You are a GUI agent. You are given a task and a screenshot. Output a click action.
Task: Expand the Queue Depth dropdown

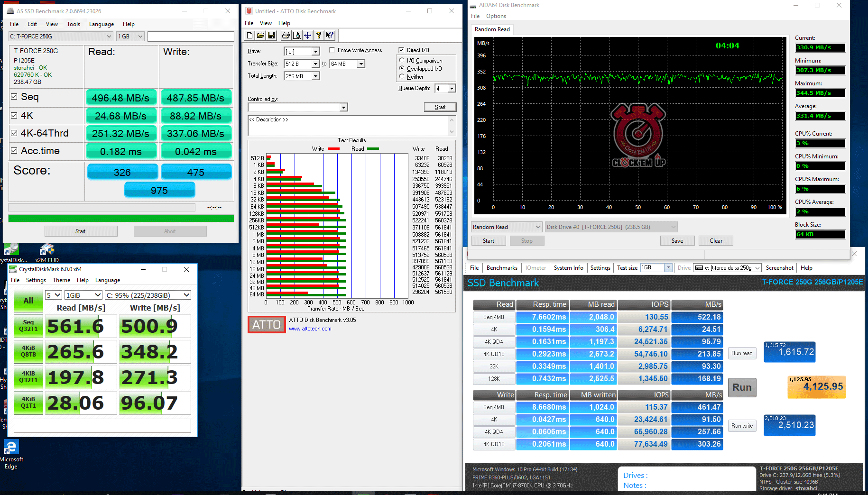point(452,88)
